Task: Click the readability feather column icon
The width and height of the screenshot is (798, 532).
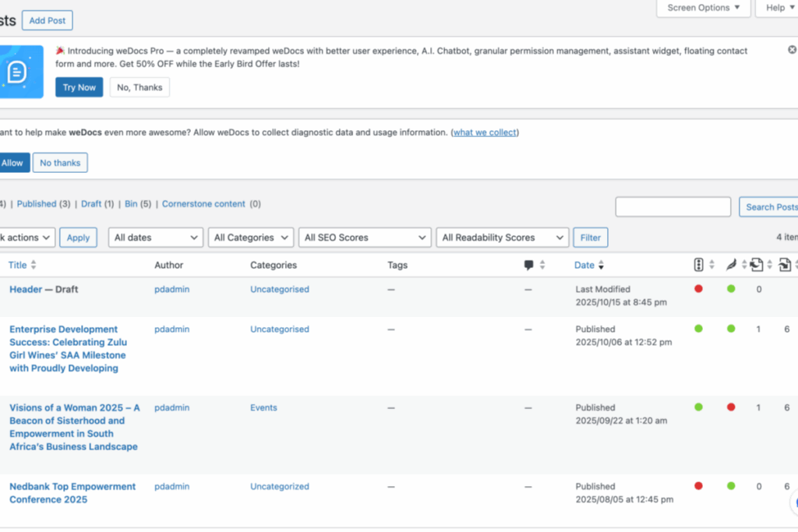Action: 731,265
